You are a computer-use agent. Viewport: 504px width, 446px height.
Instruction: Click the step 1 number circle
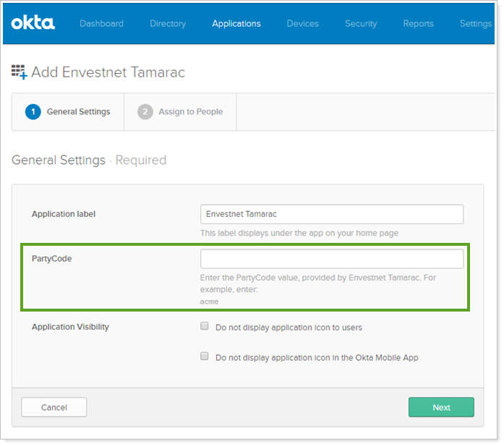(x=32, y=112)
